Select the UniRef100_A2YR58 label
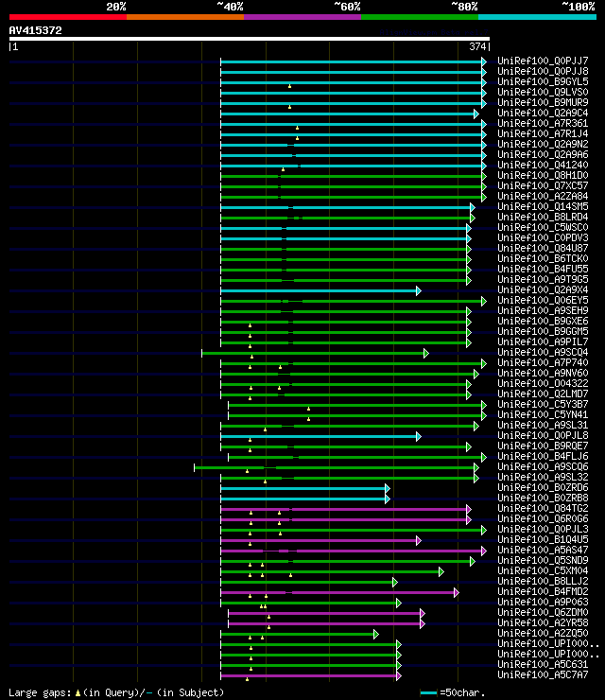 pyautogui.click(x=543, y=622)
